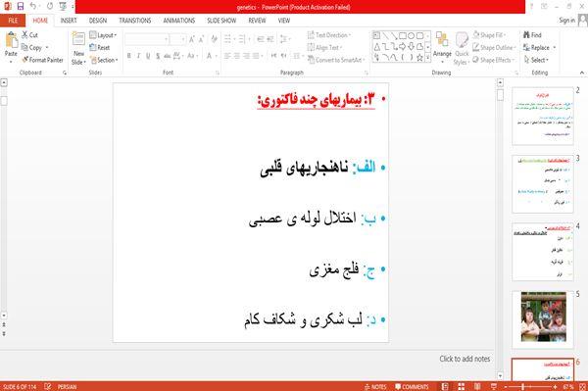The width and height of the screenshot is (588, 391).
Task: Switch to the INSERT tab
Action: pos(69,21)
